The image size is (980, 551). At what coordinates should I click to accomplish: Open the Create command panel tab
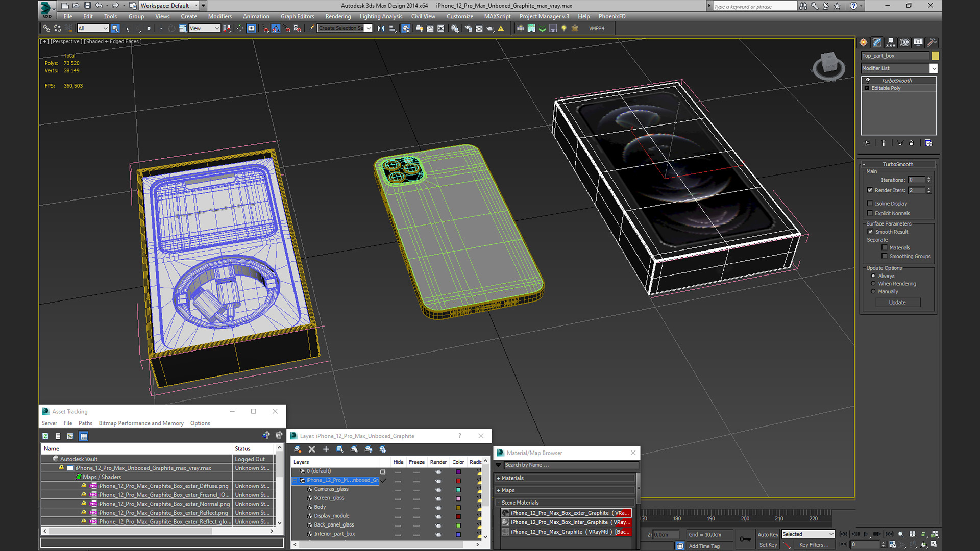[x=864, y=42]
